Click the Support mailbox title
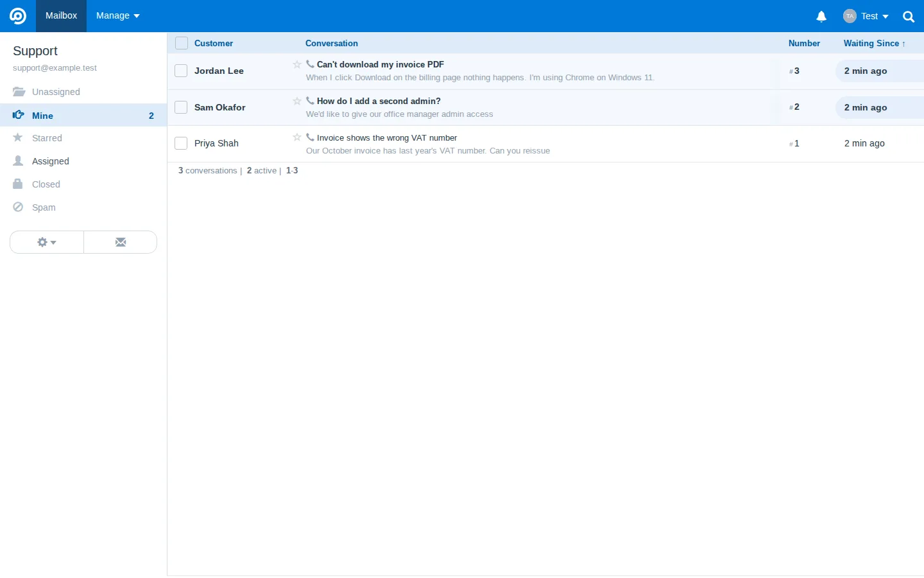Image resolution: width=924 pixels, height=578 pixels. pyautogui.click(x=35, y=51)
